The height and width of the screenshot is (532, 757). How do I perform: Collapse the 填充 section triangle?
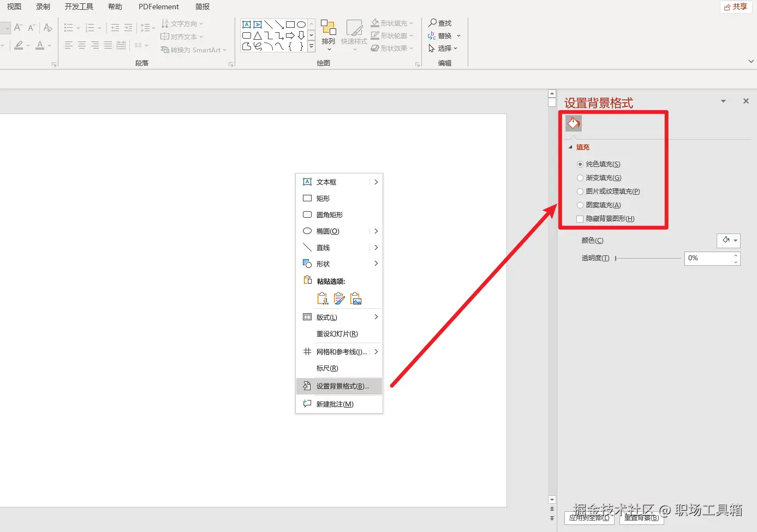[x=571, y=147]
